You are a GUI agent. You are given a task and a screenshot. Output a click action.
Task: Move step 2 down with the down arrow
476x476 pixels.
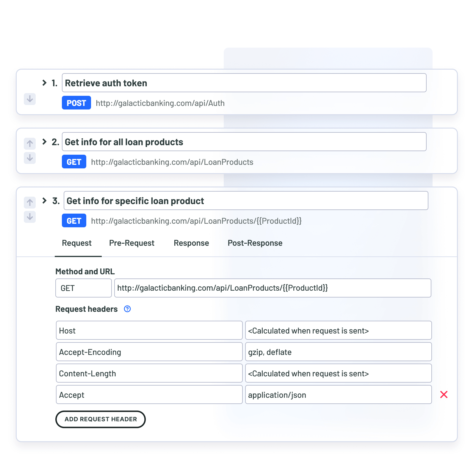(29, 158)
